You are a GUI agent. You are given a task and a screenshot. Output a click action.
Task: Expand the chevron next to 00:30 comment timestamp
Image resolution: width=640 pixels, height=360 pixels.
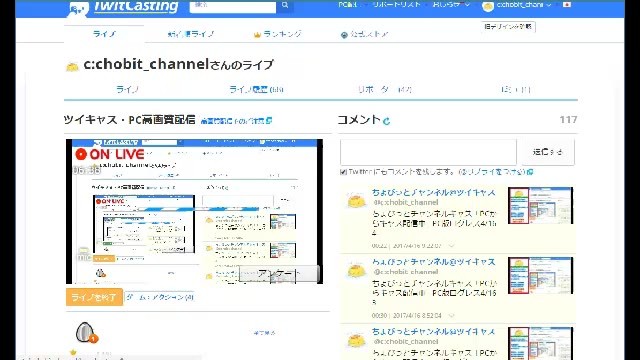coord(451,316)
